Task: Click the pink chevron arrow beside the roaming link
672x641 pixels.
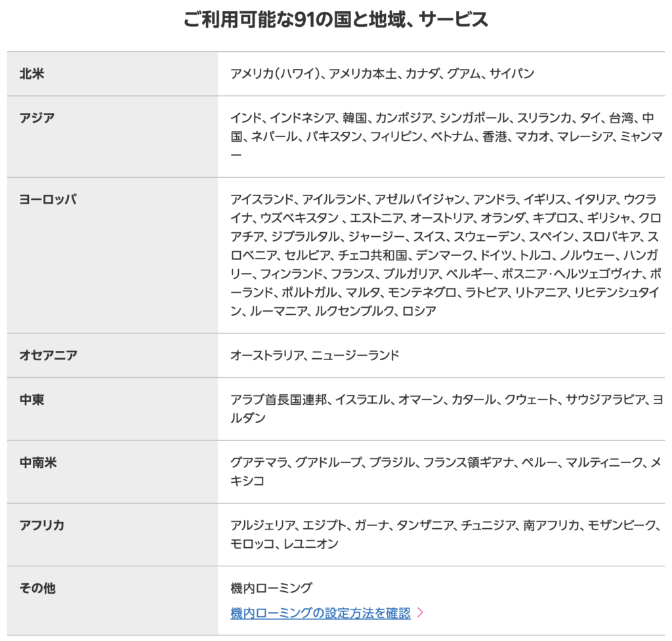Action: [x=421, y=613]
